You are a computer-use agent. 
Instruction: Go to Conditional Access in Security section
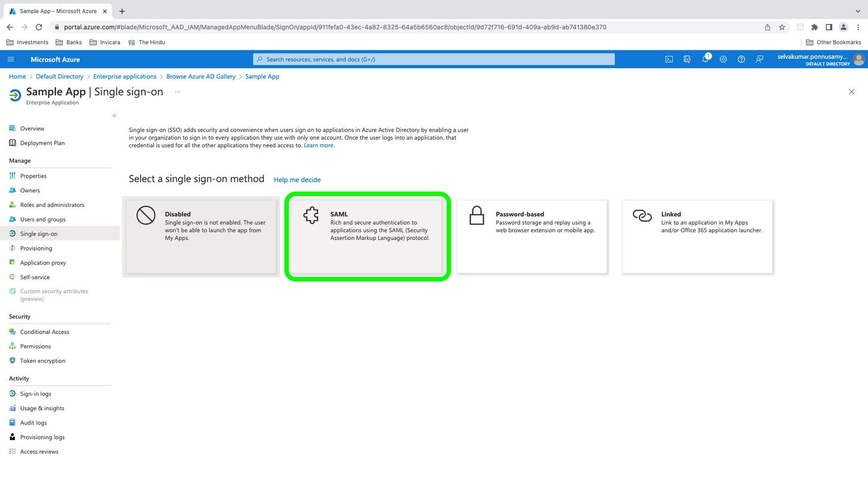[44, 332]
